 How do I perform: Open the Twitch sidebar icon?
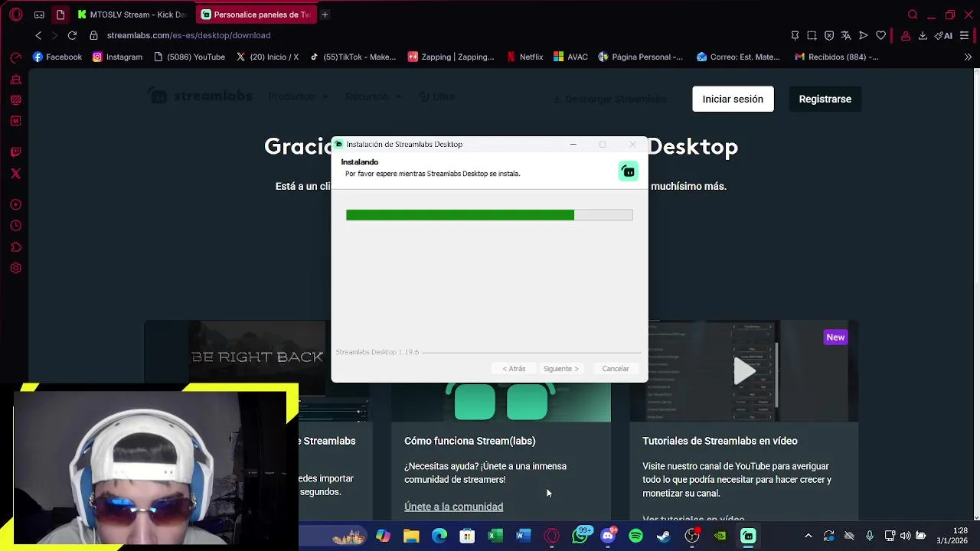15,152
